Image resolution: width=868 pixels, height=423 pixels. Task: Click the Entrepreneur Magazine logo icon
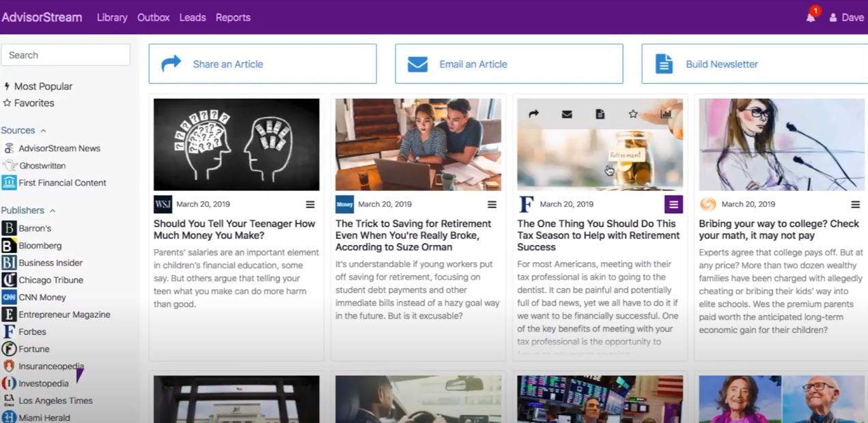[9, 315]
